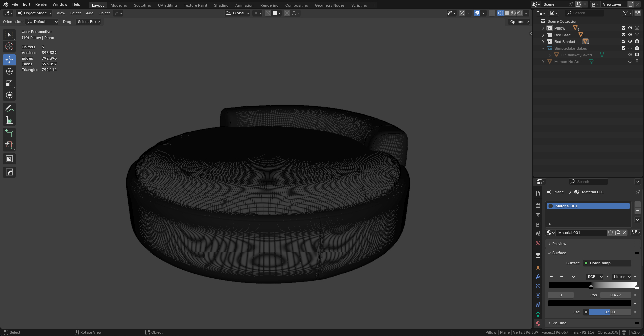This screenshot has width=644, height=336.
Task: Expand the Pillow collection tree
Action: click(x=543, y=28)
